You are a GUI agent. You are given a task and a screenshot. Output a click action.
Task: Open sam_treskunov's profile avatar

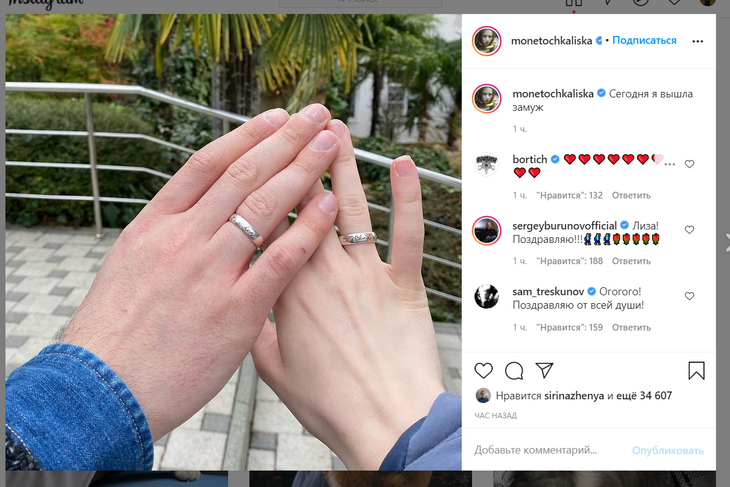click(x=487, y=296)
